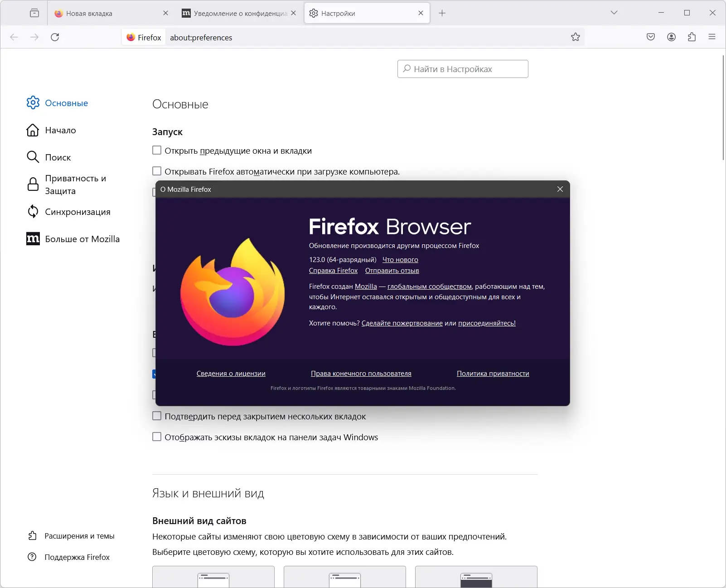Open the extensions puzzle icon
This screenshot has width=726, height=588.
(x=692, y=37)
